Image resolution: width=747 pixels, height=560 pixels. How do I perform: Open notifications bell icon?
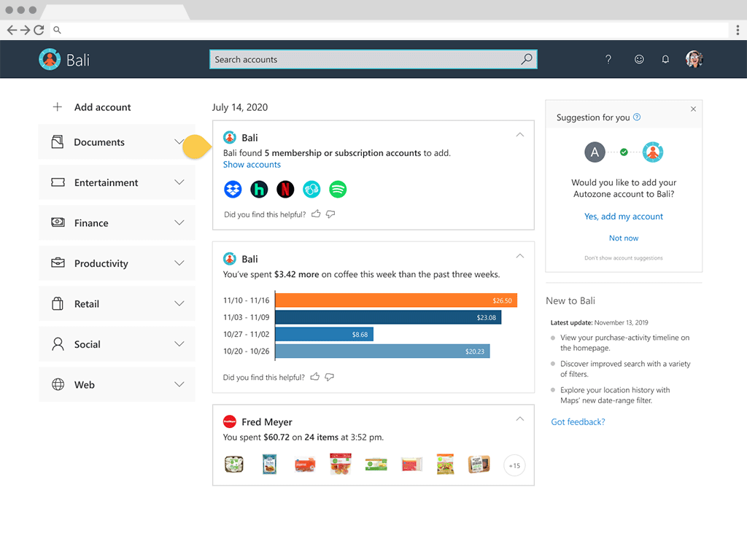[x=665, y=60]
